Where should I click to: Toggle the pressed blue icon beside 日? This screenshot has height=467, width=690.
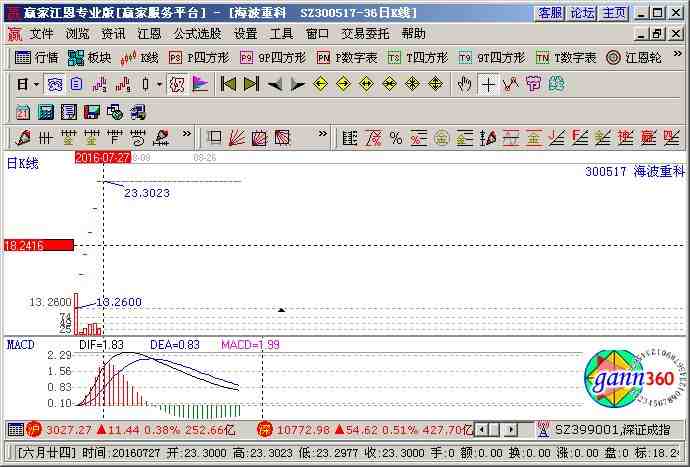[55, 84]
